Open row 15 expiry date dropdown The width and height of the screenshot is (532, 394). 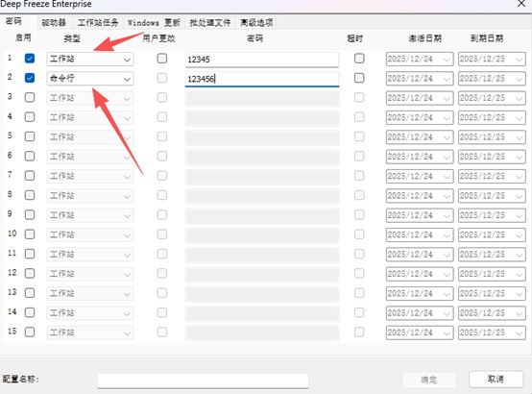[492, 332]
